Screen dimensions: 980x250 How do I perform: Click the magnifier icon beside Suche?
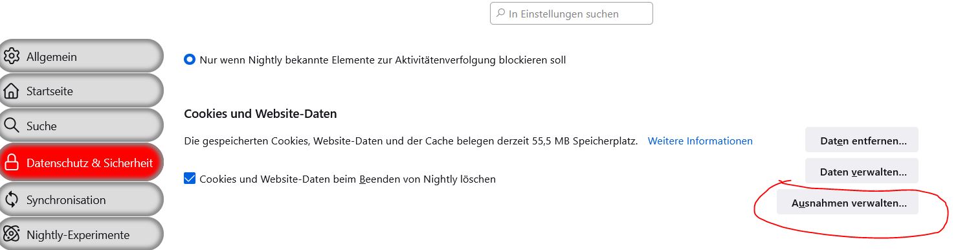tap(12, 126)
